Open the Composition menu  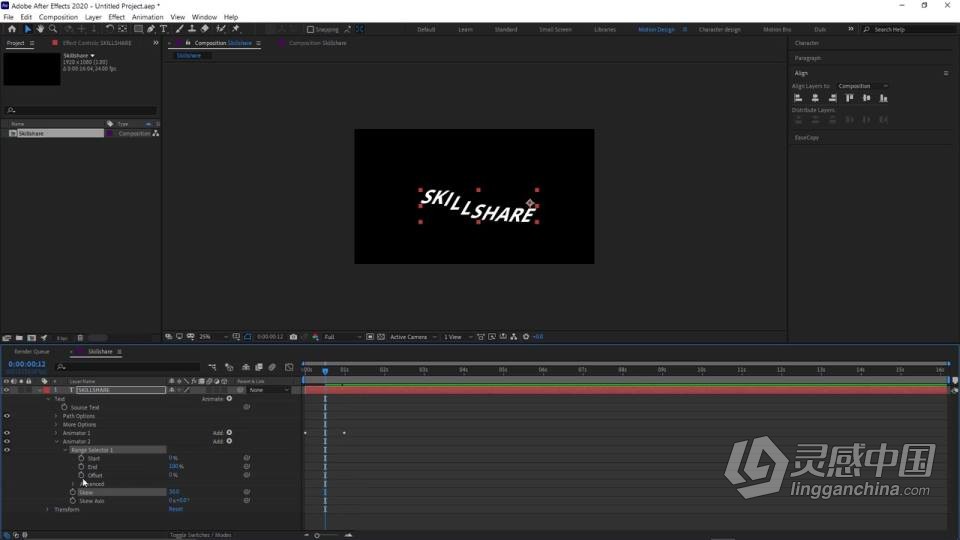(58, 17)
